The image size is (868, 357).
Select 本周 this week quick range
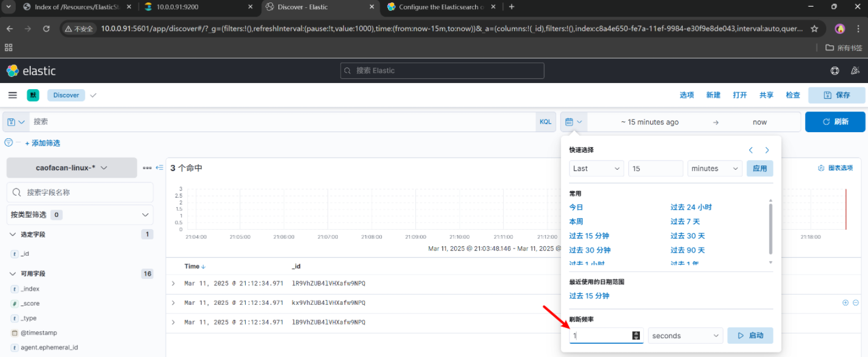coord(576,222)
